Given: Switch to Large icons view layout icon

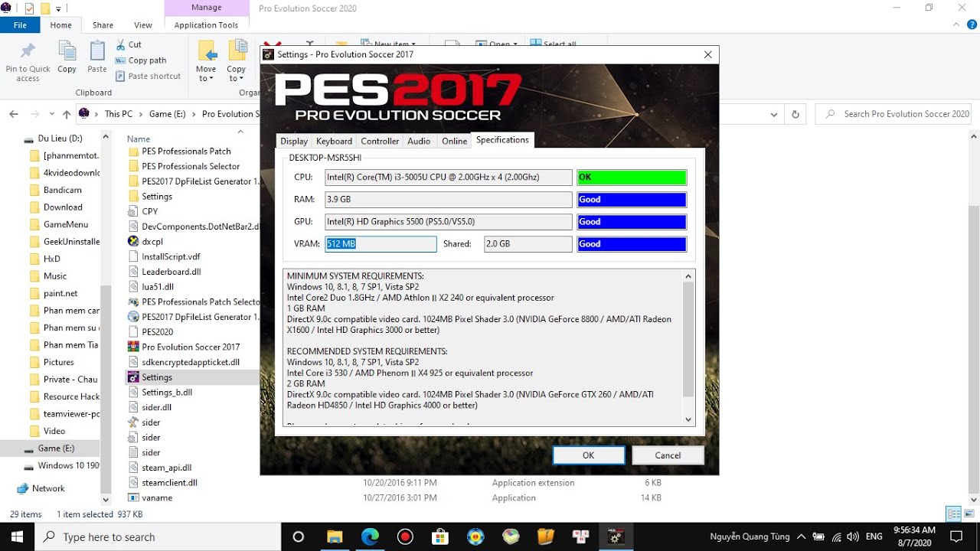Looking at the screenshot, I should [x=969, y=514].
